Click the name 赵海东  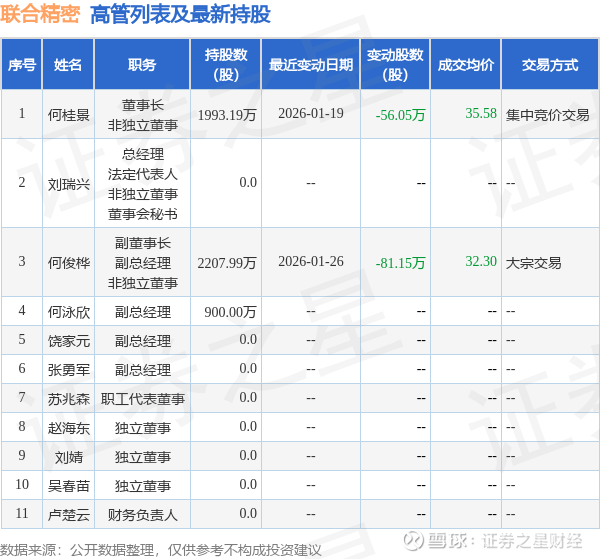(x=68, y=428)
